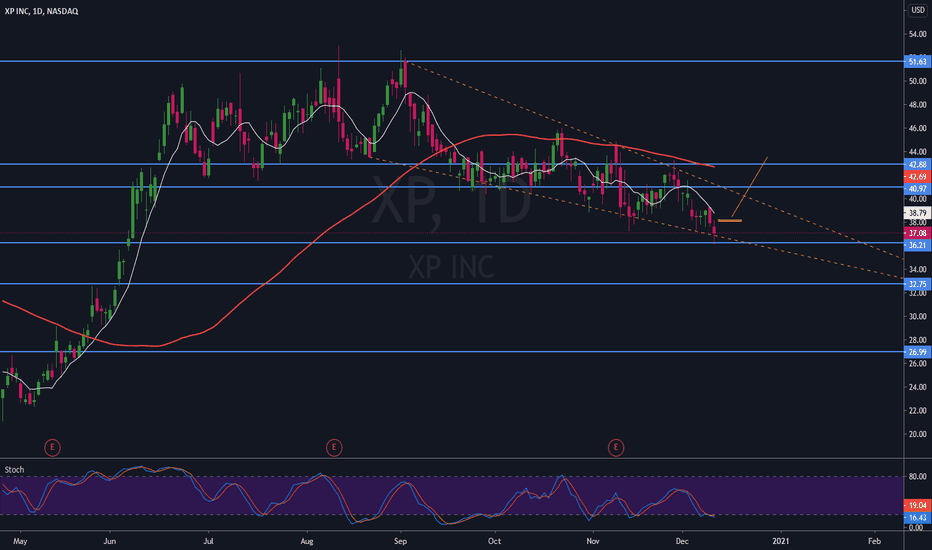Select the 36.21 price level label
Screen dimensions: 932x550
coord(917,245)
